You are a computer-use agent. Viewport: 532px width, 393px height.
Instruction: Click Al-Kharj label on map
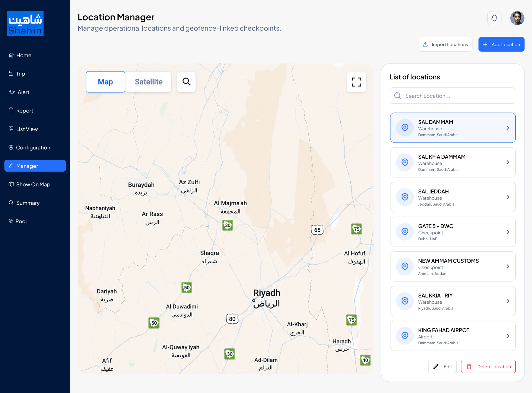297,328
